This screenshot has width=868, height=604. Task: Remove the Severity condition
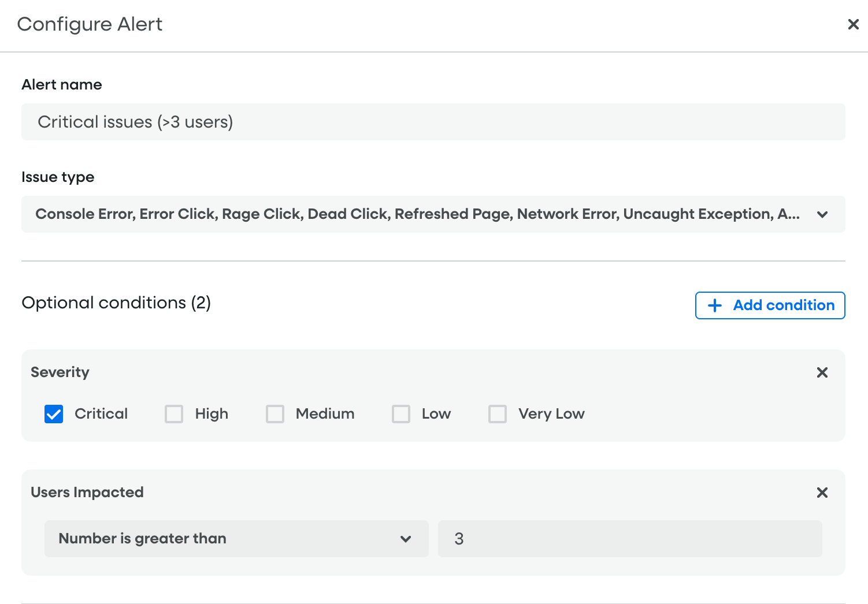click(x=822, y=372)
